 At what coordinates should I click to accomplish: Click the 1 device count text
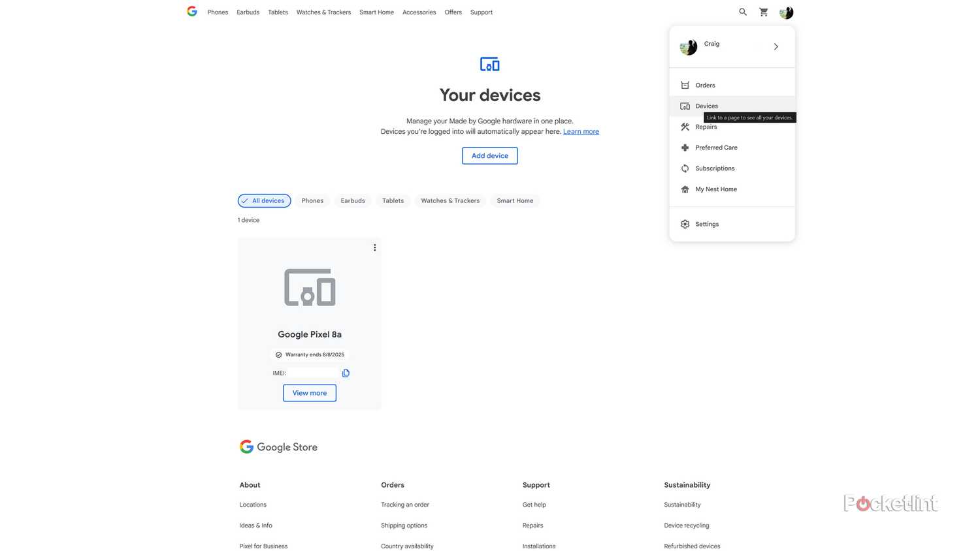coord(248,220)
